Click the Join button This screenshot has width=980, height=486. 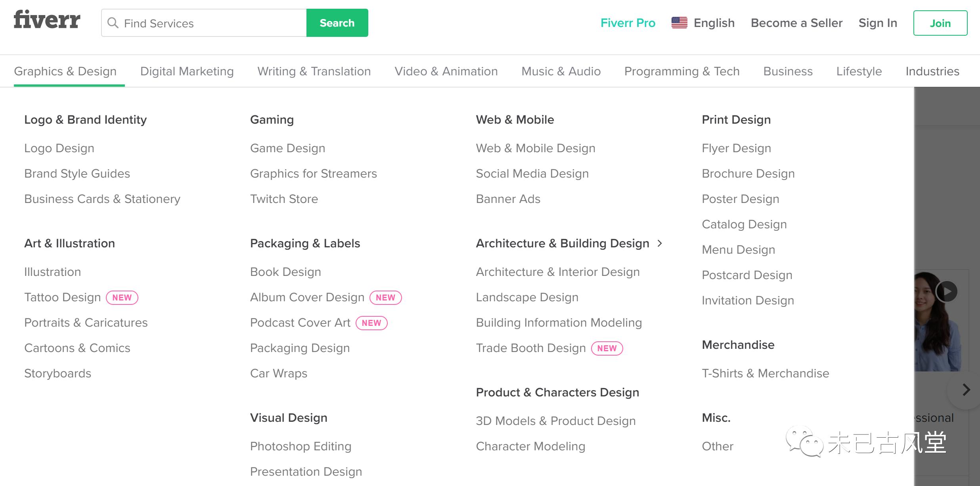[x=940, y=23]
